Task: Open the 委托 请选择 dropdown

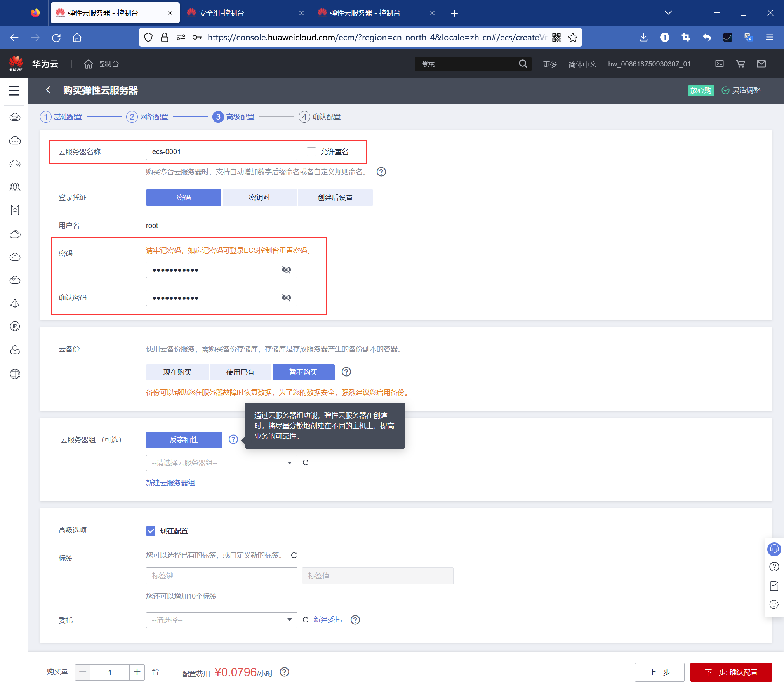Action: click(x=221, y=620)
